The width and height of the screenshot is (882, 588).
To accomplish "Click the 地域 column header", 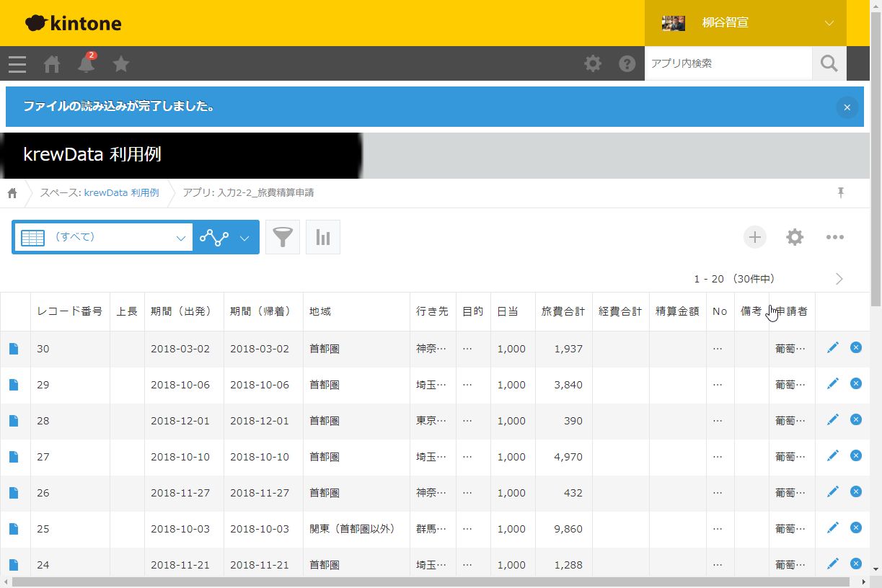I will coord(356,311).
